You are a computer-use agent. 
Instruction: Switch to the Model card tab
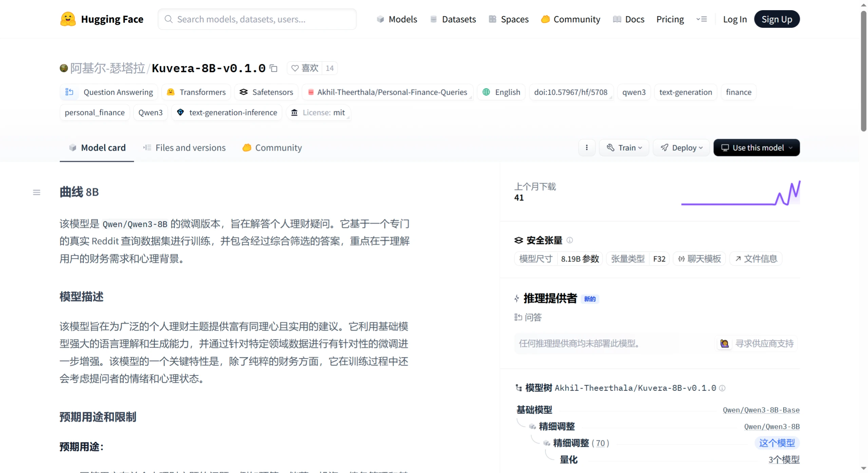97,148
